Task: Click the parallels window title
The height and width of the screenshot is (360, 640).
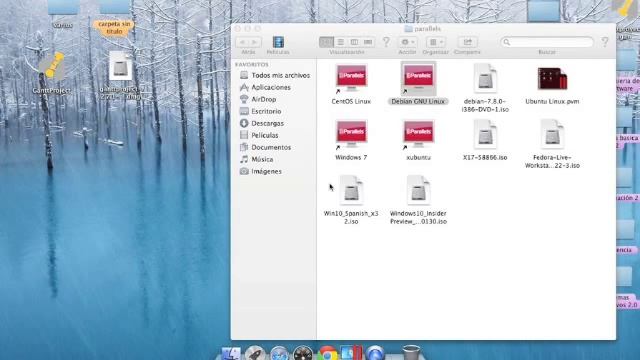Action: coord(427,29)
